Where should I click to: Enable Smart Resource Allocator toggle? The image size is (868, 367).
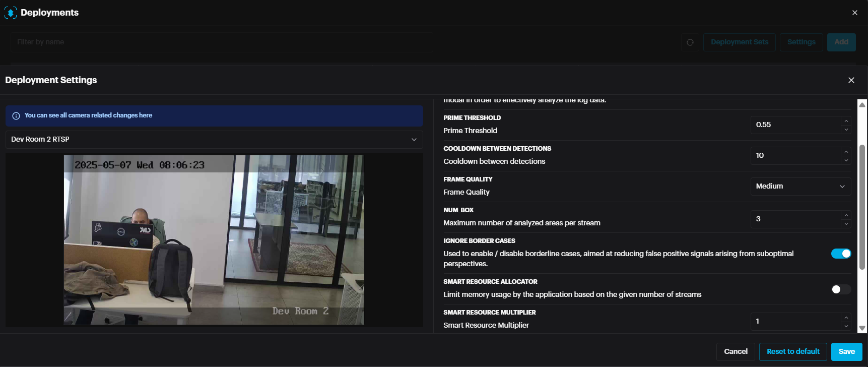point(841,289)
